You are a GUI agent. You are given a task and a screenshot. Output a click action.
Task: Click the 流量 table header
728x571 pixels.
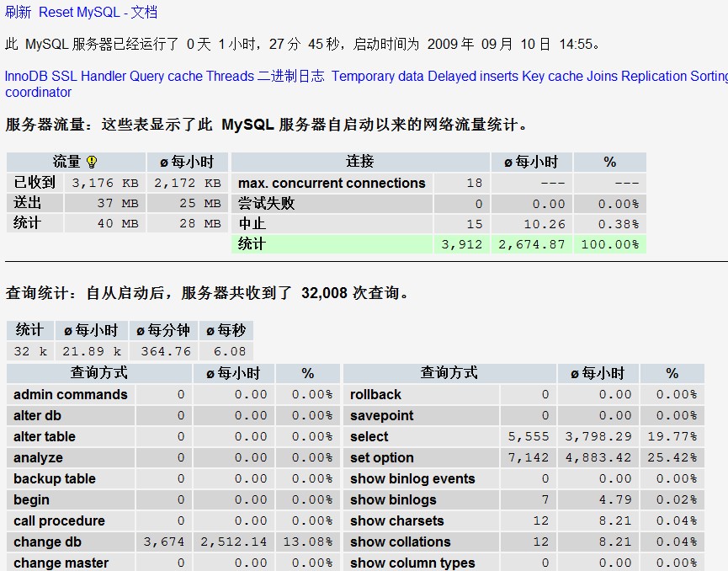76,162
